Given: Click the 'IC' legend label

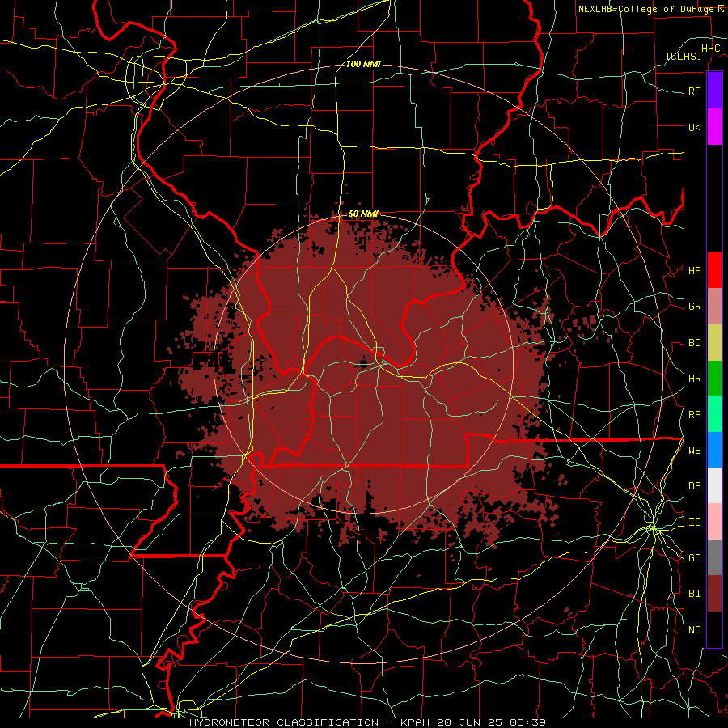Looking at the screenshot, I should tap(695, 523).
